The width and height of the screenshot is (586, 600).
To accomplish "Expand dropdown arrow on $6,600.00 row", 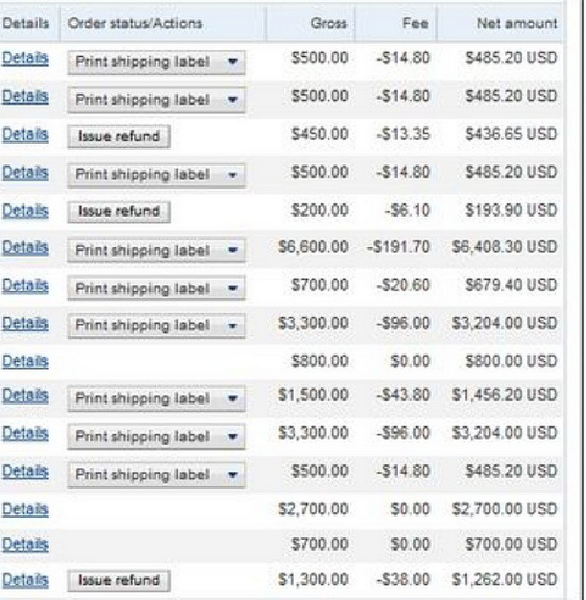I will [232, 250].
